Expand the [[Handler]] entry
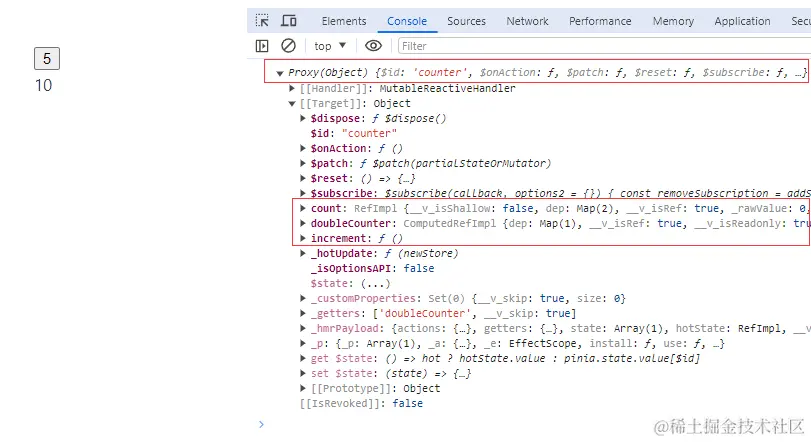811x442 pixels. click(x=292, y=89)
